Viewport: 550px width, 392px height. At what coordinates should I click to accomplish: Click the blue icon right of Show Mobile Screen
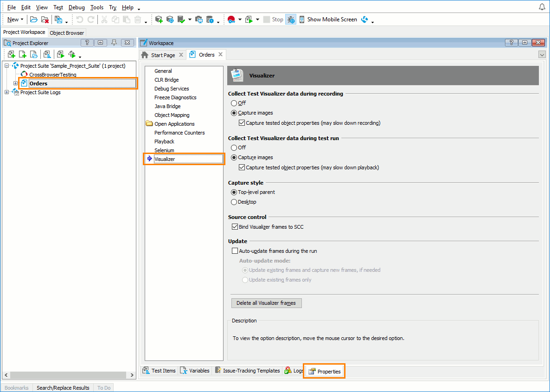[365, 19]
